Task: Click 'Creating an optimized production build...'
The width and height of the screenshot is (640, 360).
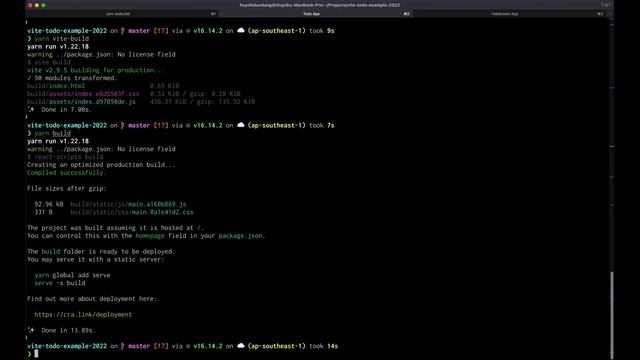Action: point(101,165)
